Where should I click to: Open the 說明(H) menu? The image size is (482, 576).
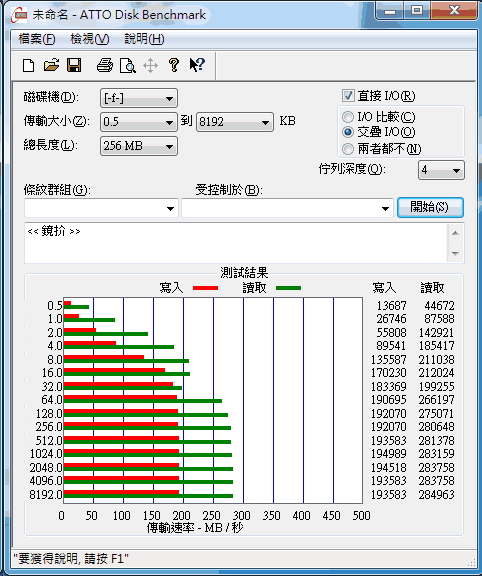144,39
